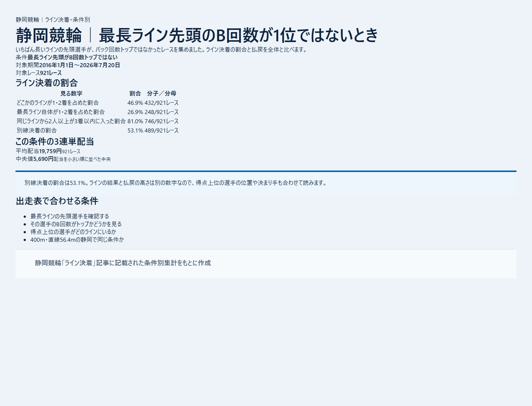Click the breadcrumb text 静岡競輪｜ライン決着・条件別

pos(53,20)
